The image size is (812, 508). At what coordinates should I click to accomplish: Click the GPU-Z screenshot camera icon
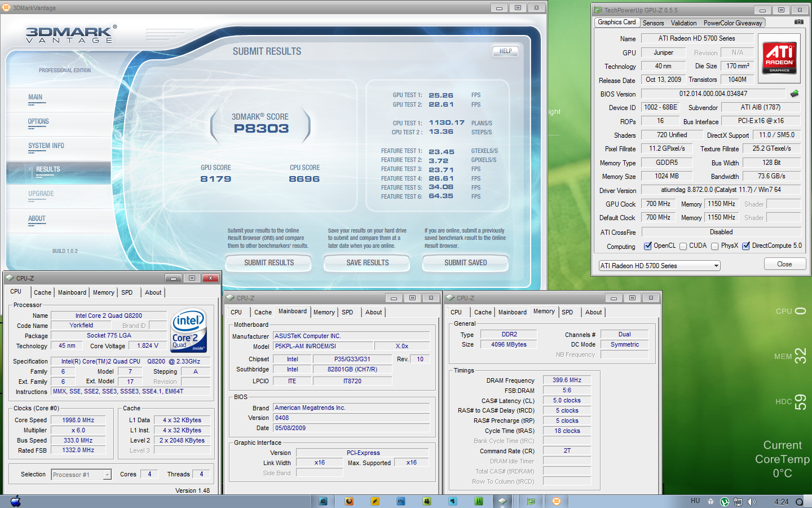798,22
